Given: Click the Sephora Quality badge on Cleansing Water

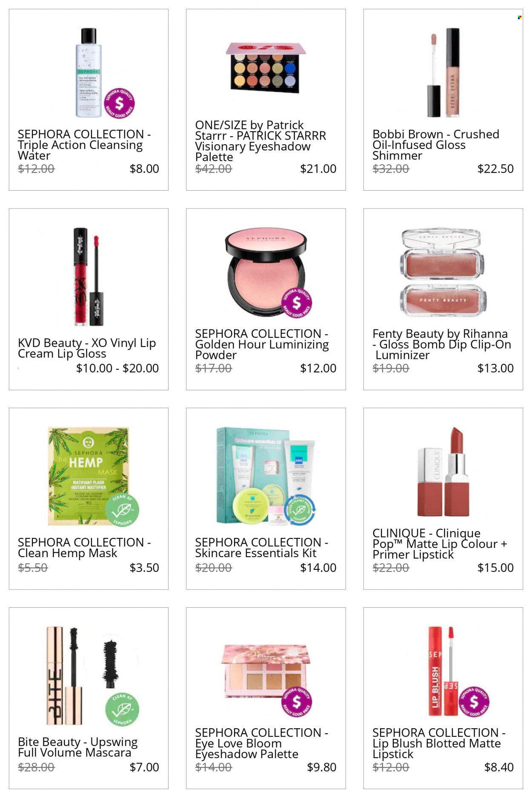Looking at the screenshot, I should (120, 103).
